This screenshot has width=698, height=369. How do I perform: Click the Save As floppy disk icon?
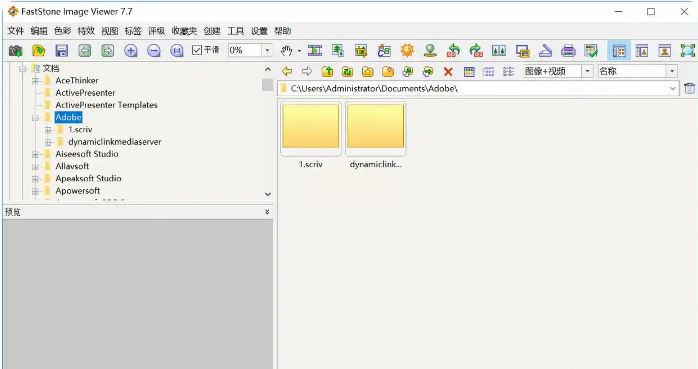[61, 51]
